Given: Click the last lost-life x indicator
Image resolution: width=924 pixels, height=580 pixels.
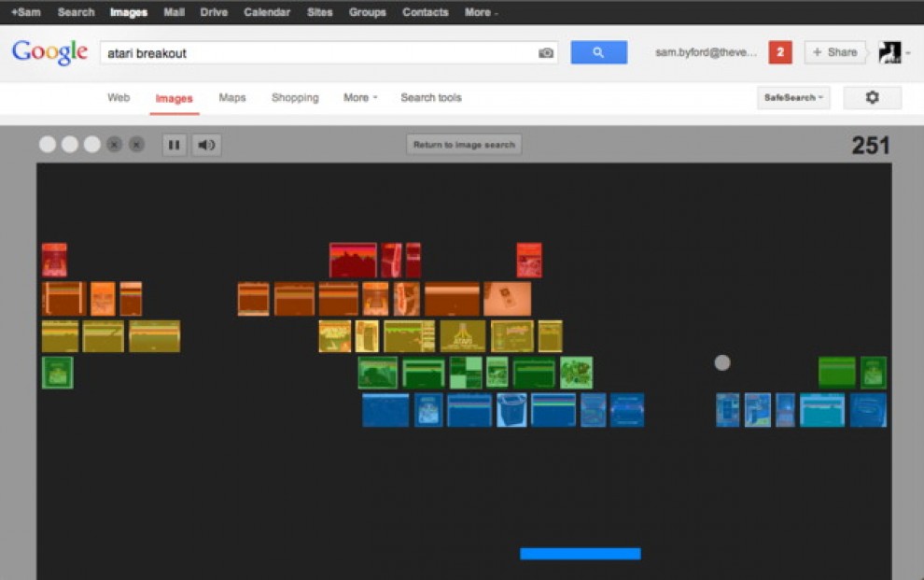Looking at the screenshot, I should tap(136, 145).
